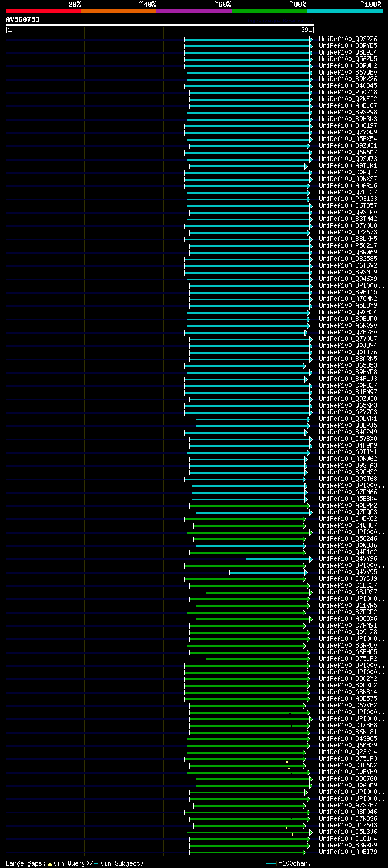Open hit UniRef100_Q5C246
Image resolution: width=388 pixels, height=868 pixels.
point(349,538)
